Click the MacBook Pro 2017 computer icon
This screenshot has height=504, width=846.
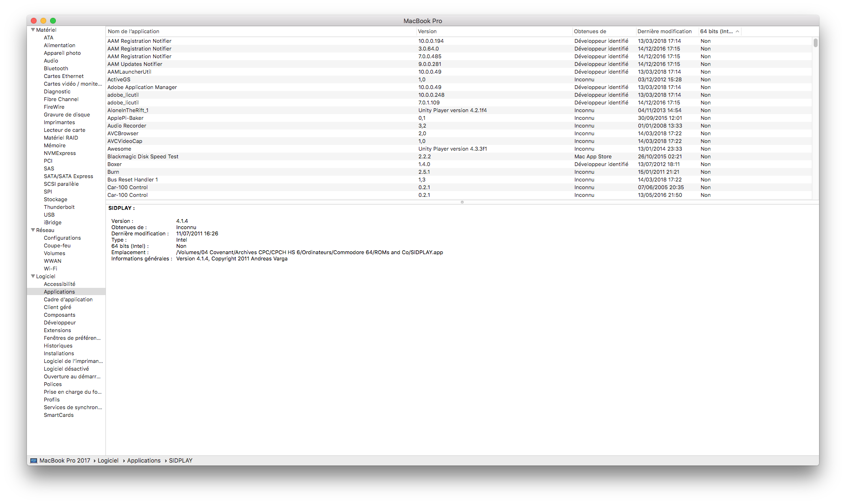coord(34,461)
